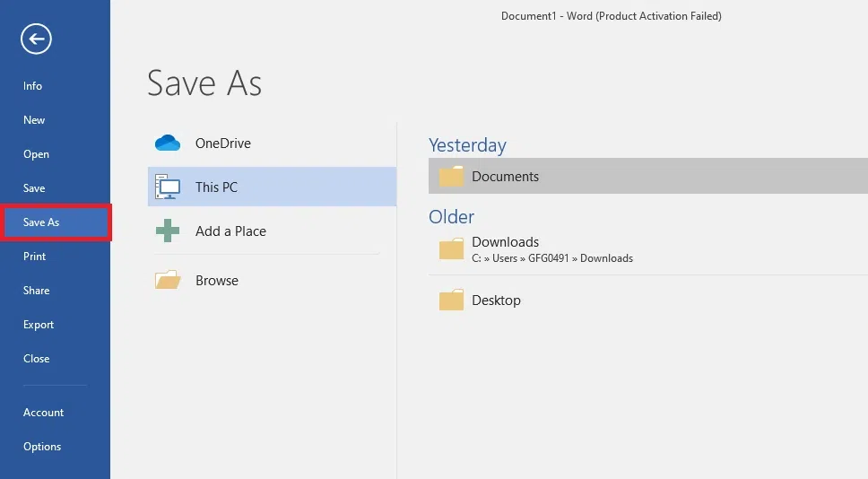Select the OneDrive location label
The image size is (868, 479).
[223, 143]
